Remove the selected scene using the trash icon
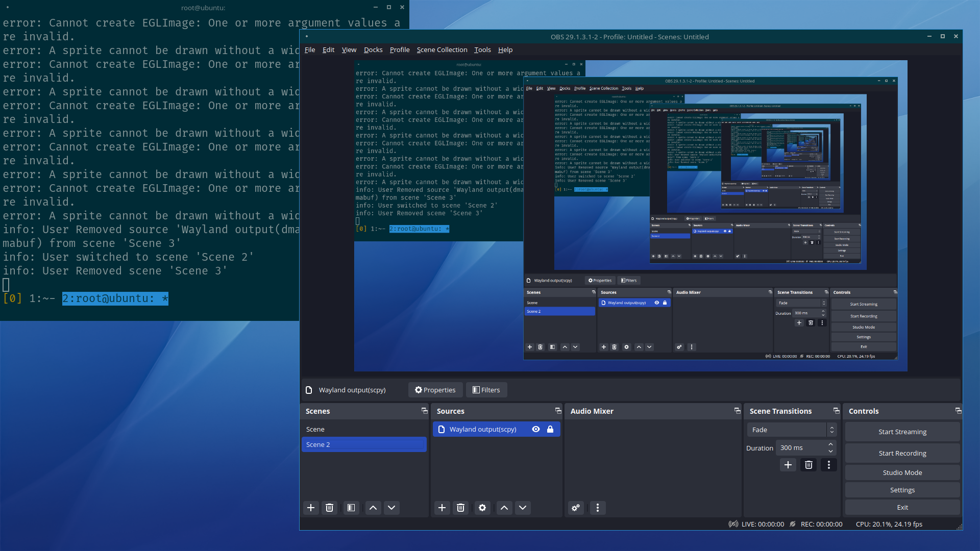980x551 pixels. (330, 508)
